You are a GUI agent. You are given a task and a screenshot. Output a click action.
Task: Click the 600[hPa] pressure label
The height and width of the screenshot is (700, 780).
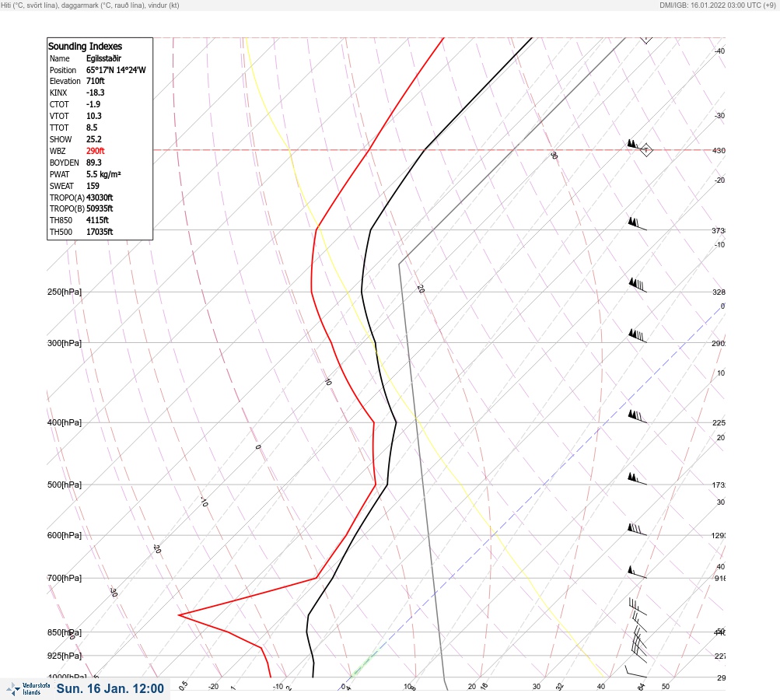[65, 535]
